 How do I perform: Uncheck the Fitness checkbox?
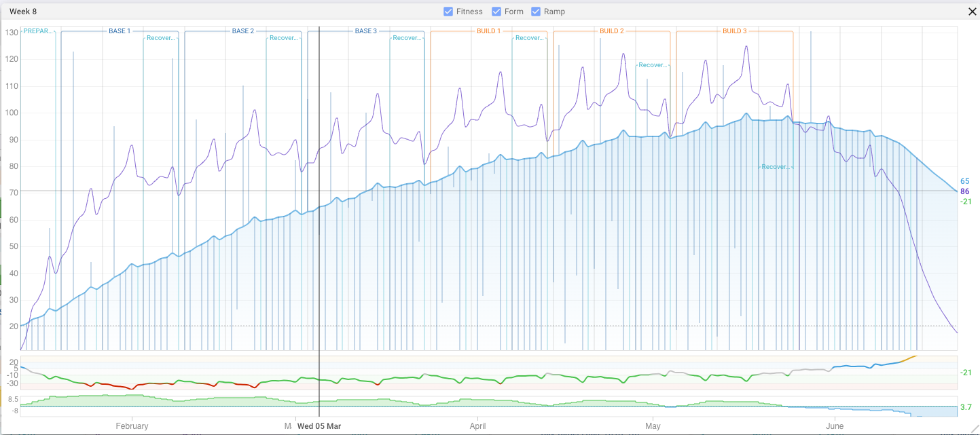[448, 12]
